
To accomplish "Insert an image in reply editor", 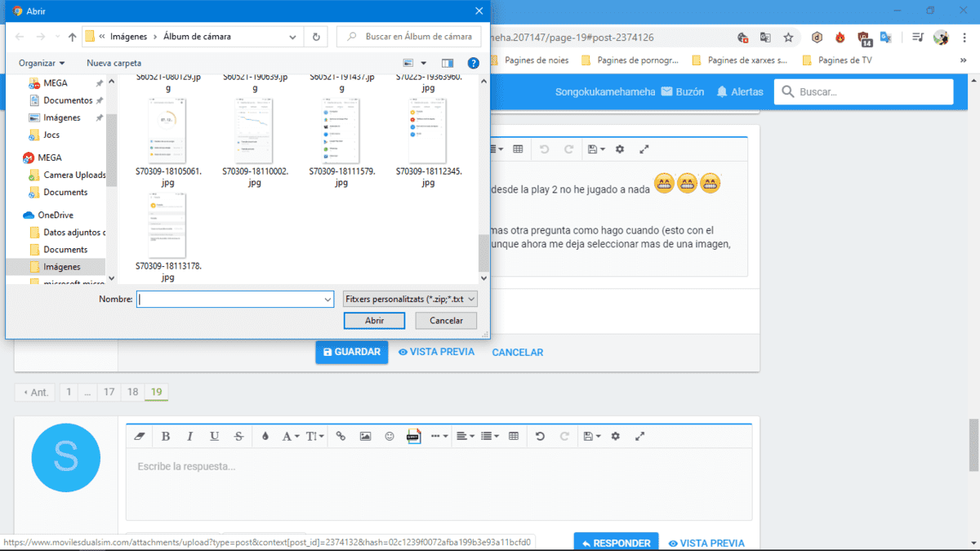I will coord(365,437).
